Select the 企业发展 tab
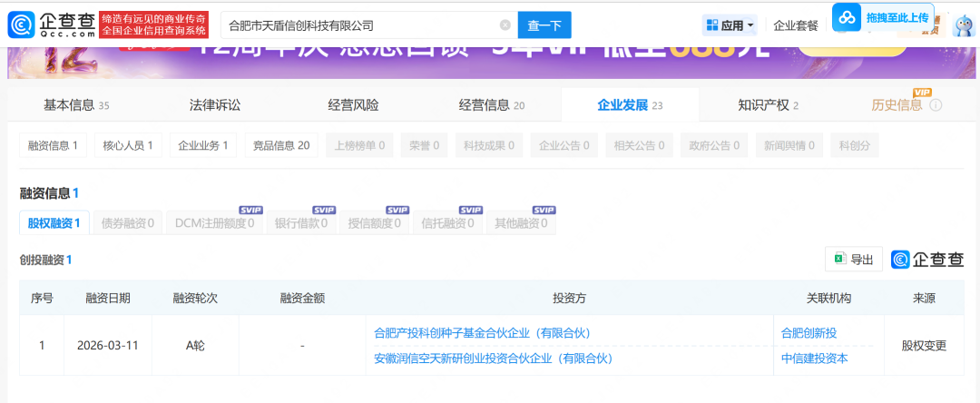Screen dimensions: 980x403 [x=630, y=105]
